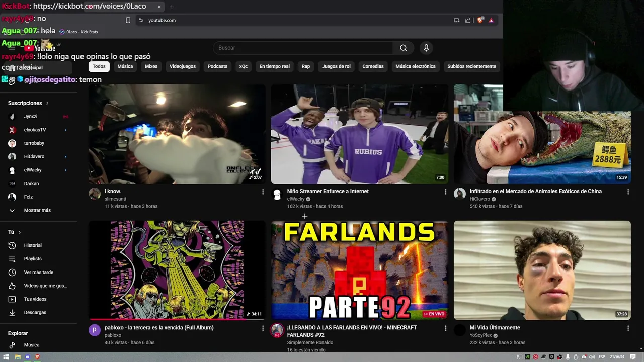This screenshot has width=644, height=362.
Task: Click the browser bookmark icon
Action: point(128,20)
